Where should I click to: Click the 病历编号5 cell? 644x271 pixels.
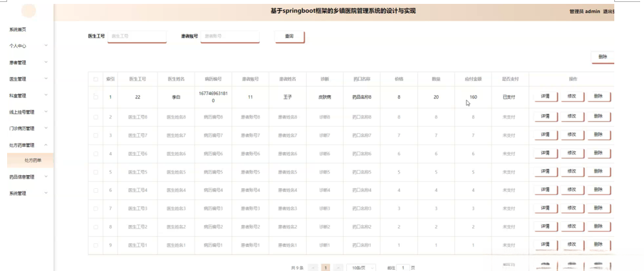pos(213,172)
